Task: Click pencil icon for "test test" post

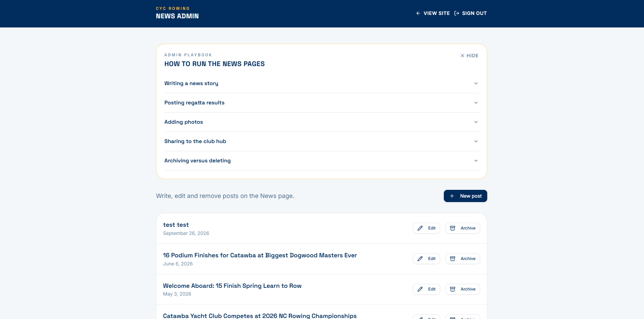Action: [420, 228]
